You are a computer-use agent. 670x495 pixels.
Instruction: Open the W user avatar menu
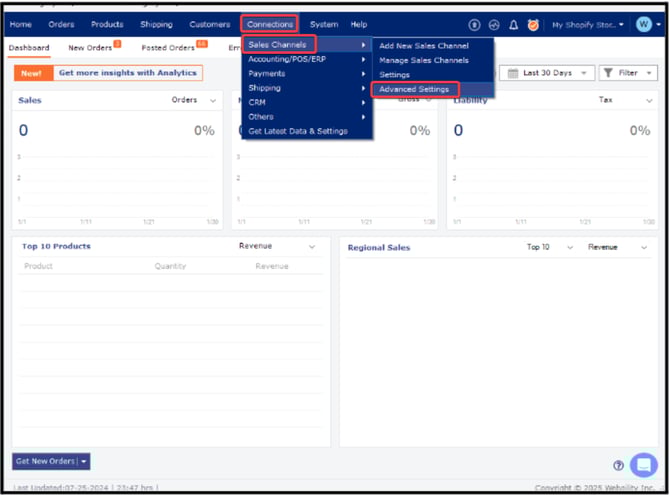point(643,24)
